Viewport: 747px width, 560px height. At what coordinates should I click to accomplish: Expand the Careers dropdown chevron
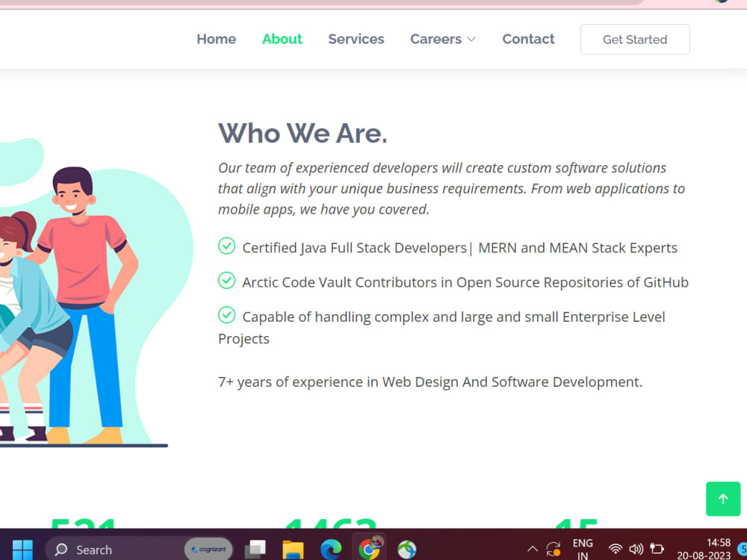tap(471, 40)
